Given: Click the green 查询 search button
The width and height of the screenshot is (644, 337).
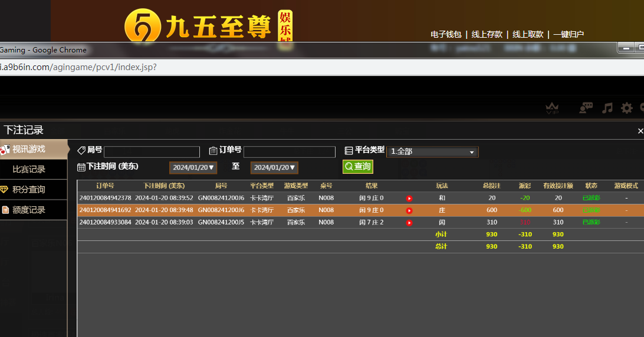Looking at the screenshot, I should click(x=358, y=167).
